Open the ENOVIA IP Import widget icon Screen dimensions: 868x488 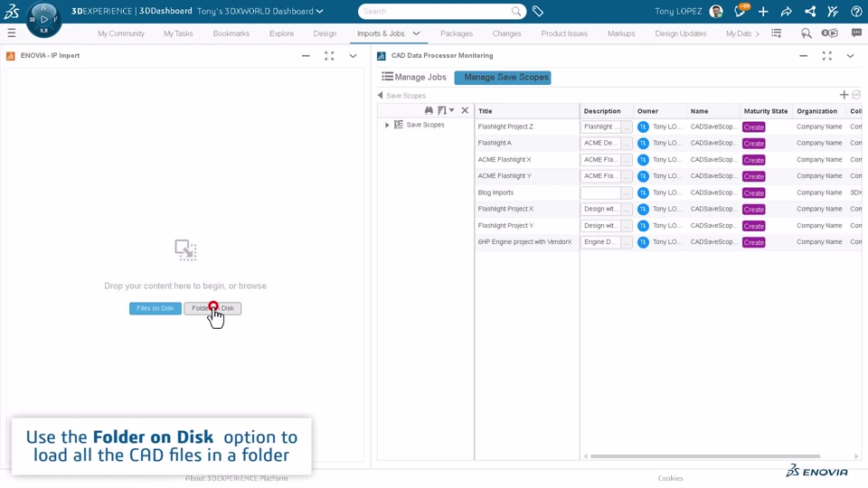[11, 56]
